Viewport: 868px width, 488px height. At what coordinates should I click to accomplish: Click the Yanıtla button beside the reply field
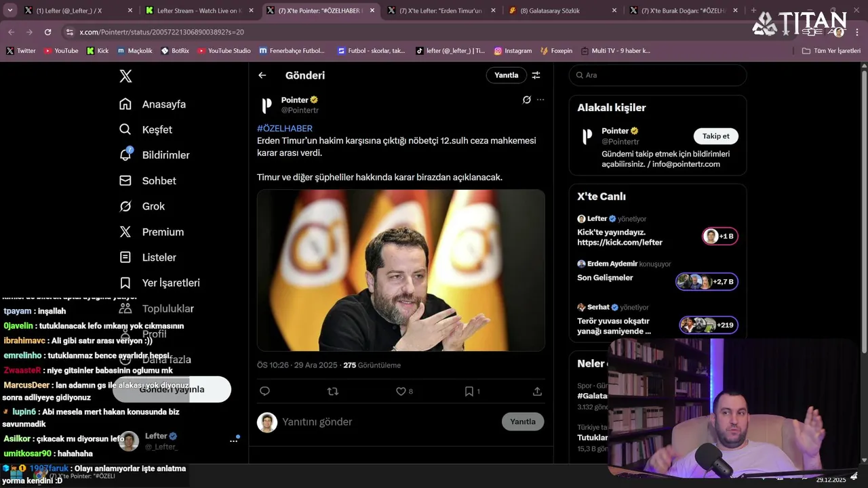click(x=523, y=422)
